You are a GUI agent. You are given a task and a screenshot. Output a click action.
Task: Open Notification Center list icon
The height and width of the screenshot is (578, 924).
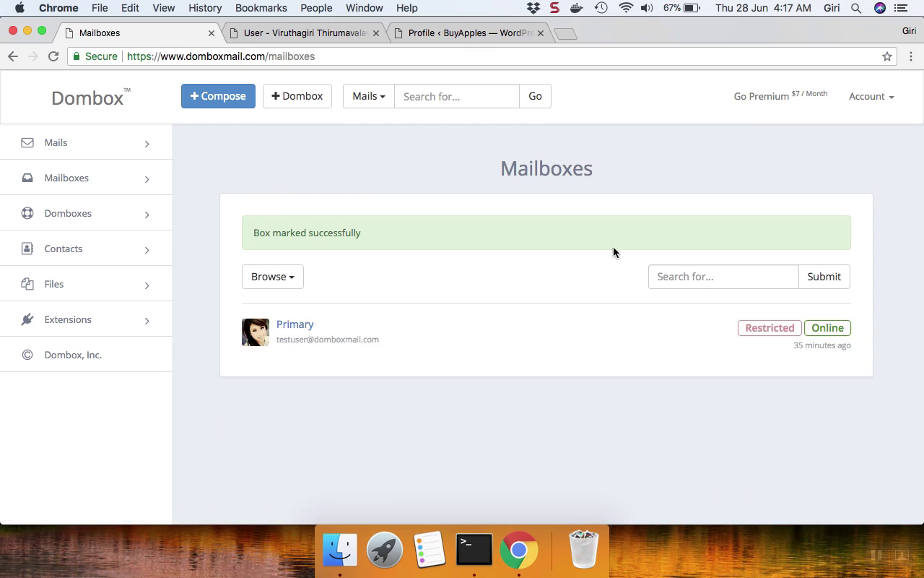pyautogui.click(x=901, y=8)
